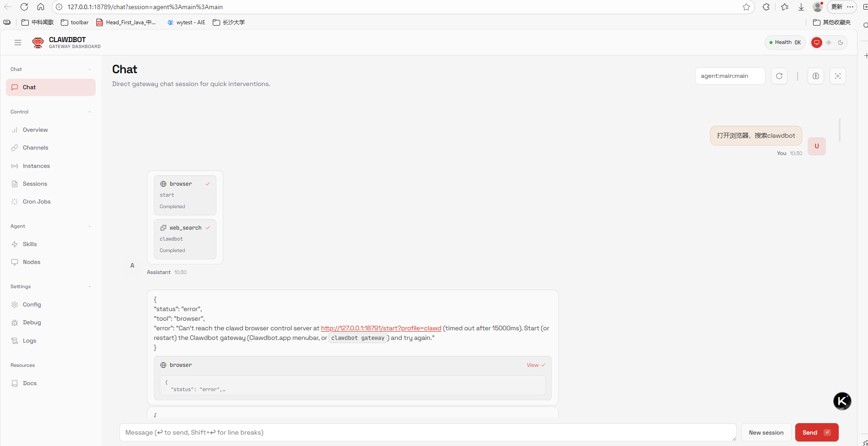Open the browser downloads icon
The image size is (868, 446).
click(x=801, y=7)
